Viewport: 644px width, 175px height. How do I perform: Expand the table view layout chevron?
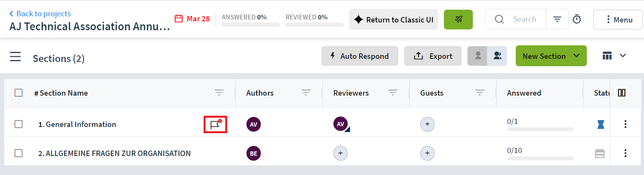tap(623, 56)
